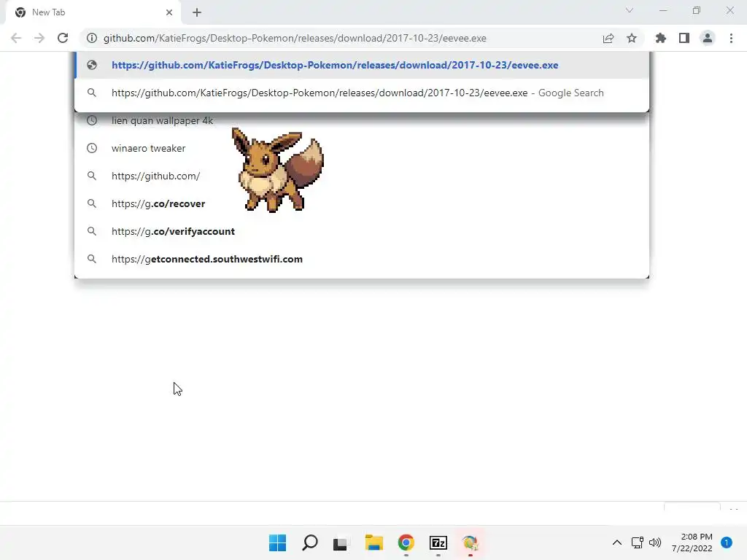
Task: Open notification badge showing 1
Action: pyautogui.click(x=727, y=542)
